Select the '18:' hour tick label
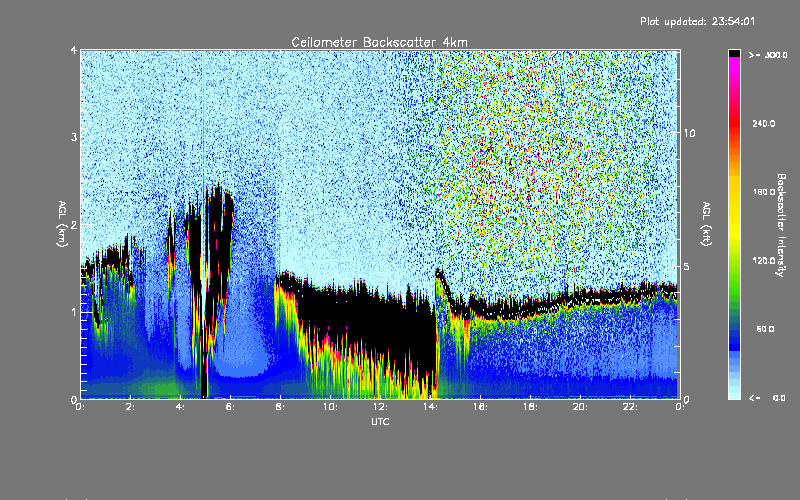This screenshot has height=500, width=800. [530, 407]
